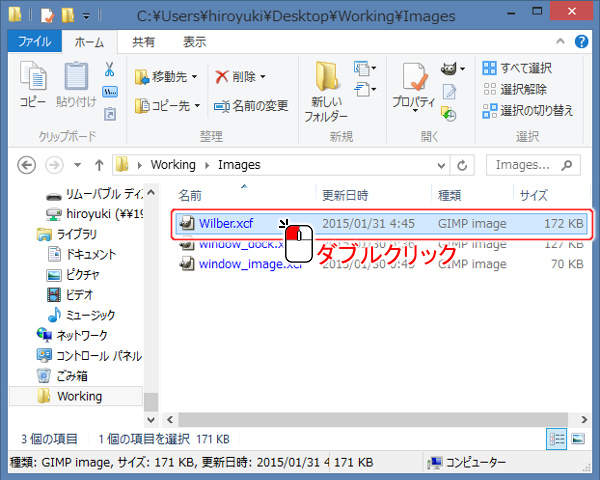Click the Paste shortcut icon in clipboard group
Screen dimensions: 600x480
tap(110, 114)
